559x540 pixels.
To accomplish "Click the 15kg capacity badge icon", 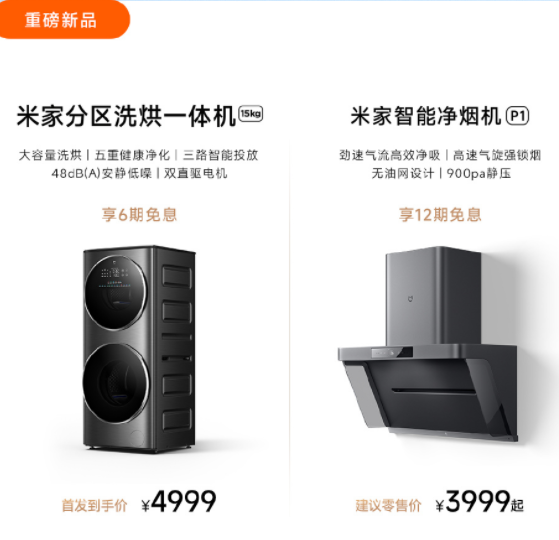I will tap(250, 114).
